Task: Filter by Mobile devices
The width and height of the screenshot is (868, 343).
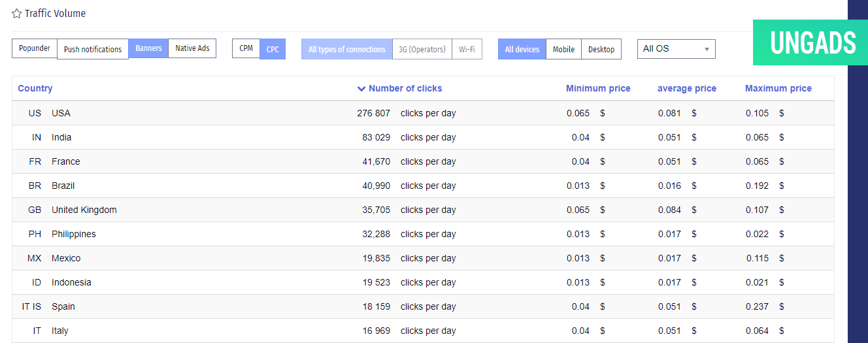Action: (563, 49)
